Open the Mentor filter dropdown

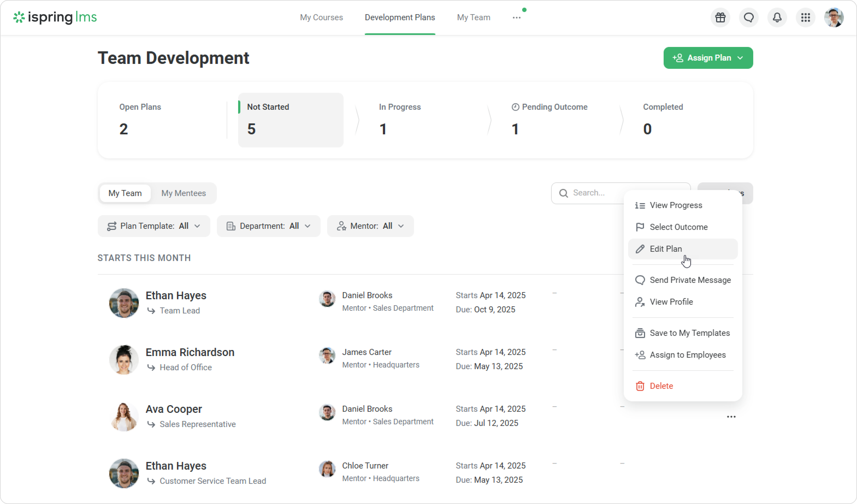370,226
